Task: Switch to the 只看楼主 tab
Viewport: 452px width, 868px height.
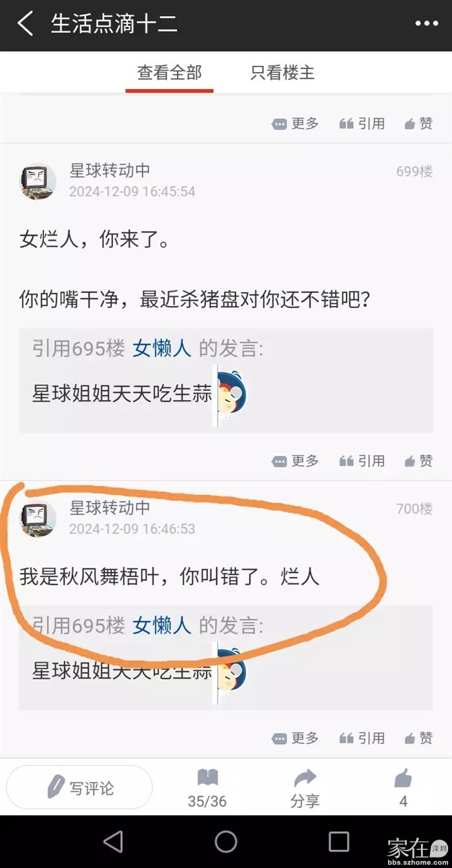Action: coord(282,72)
